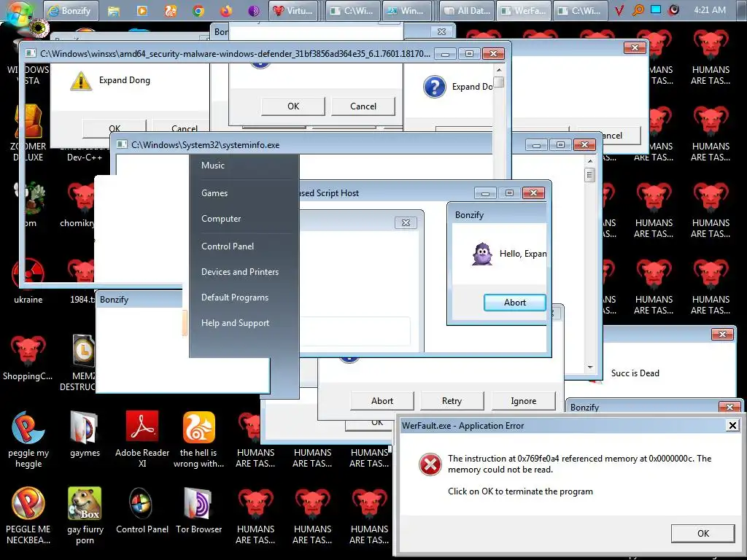This screenshot has width=747, height=560.
Task: Open Computer in the Start menu
Action: click(221, 219)
